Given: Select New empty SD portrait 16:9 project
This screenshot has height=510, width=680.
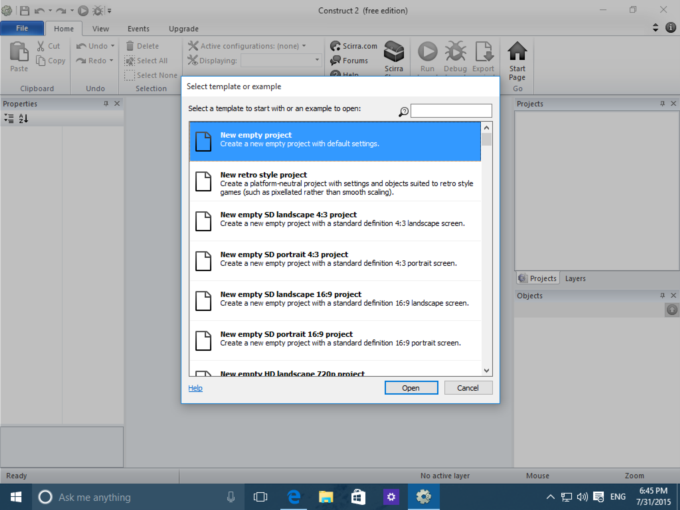Looking at the screenshot, I should click(335, 341).
